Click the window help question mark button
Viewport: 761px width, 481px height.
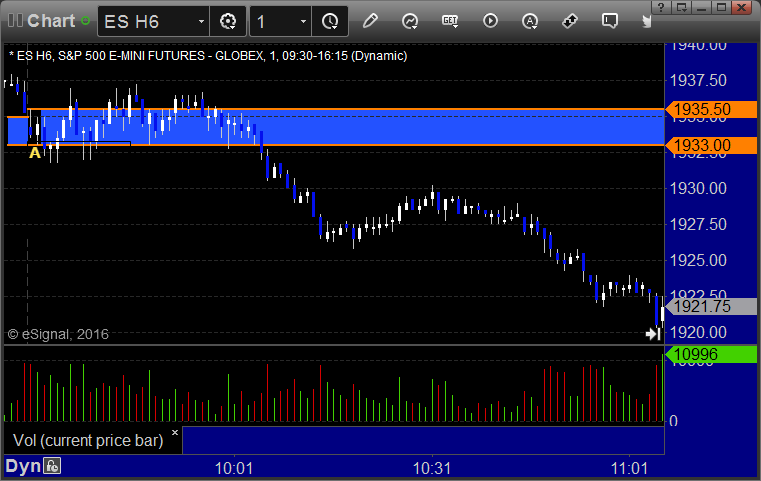point(662,7)
